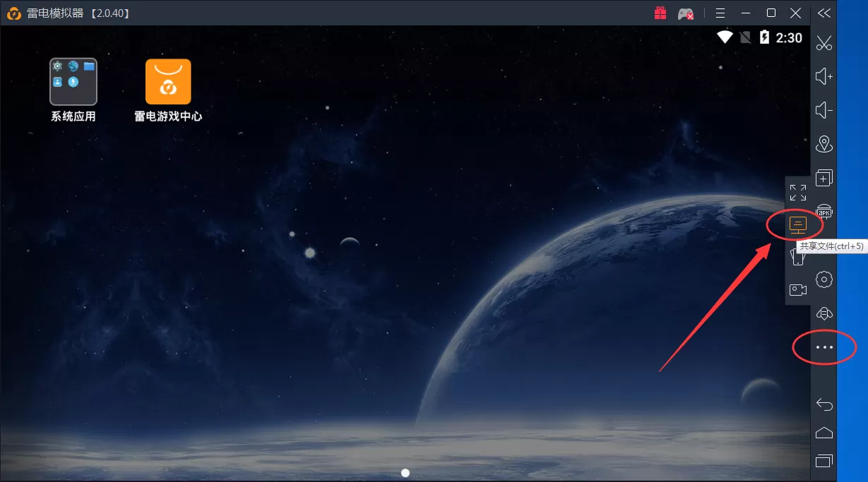Click the icon below the sidebar settings gear
Screen dimensions: 868x482
pyautogui.click(x=824, y=313)
